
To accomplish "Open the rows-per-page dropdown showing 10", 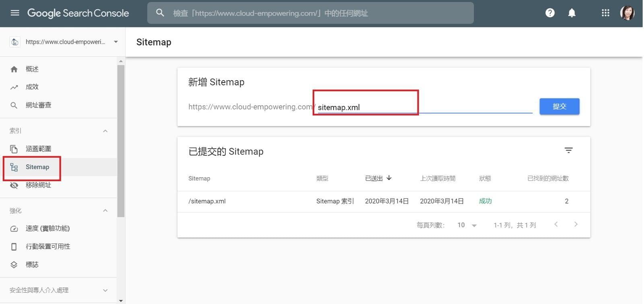I will pos(467,225).
